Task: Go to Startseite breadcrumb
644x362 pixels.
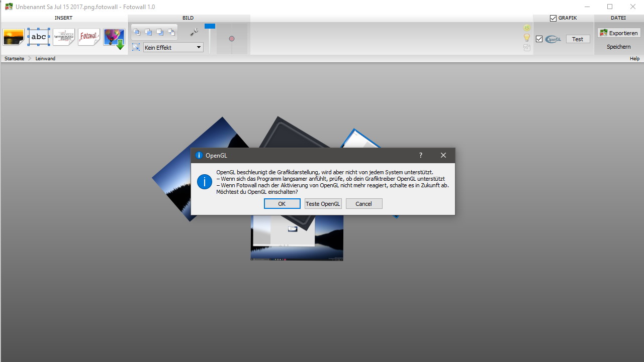Action: pos(14,59)
